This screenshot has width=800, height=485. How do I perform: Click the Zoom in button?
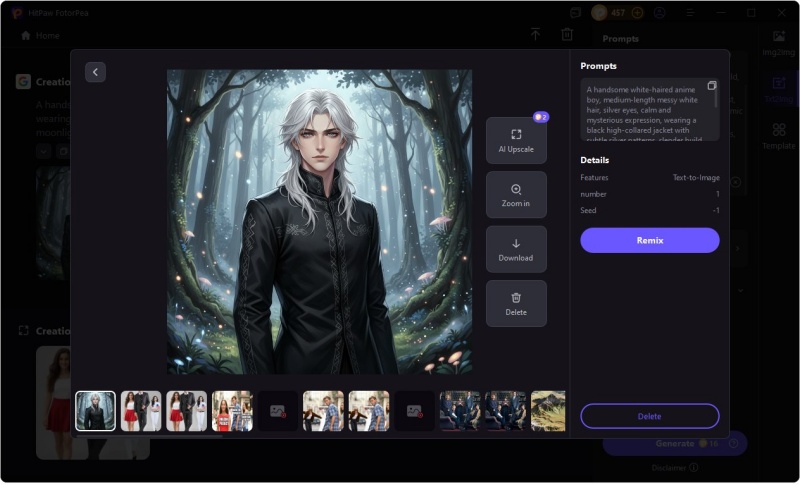(516, 195)
